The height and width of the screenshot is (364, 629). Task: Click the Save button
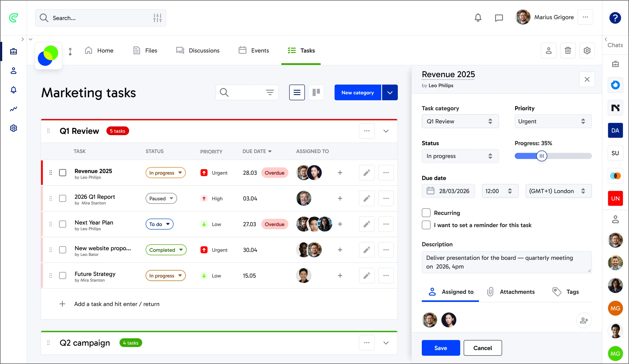tap(441, 348)
